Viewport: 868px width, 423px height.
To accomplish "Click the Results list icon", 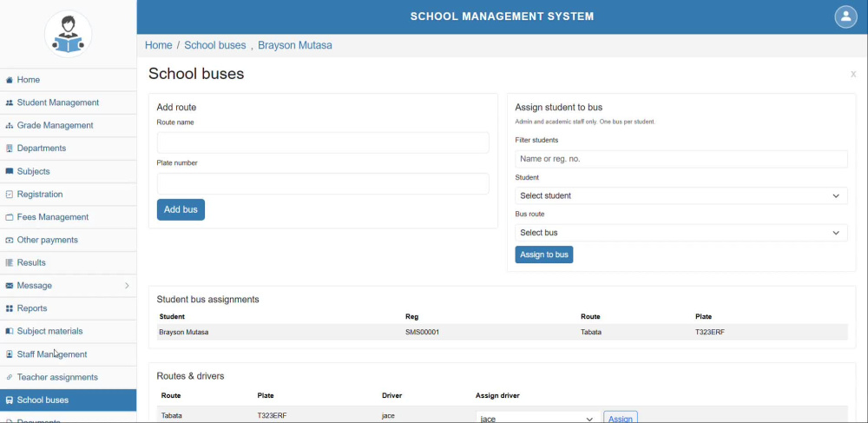I will pos(9,262).
